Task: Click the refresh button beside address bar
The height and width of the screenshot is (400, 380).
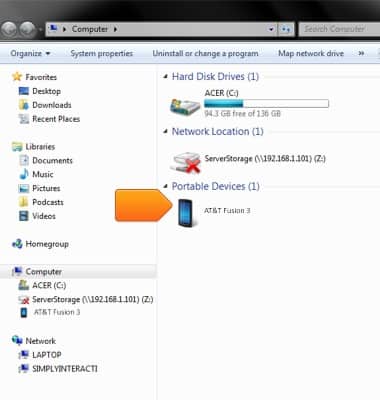Action: pyautogui.click(x=286, y=29)
